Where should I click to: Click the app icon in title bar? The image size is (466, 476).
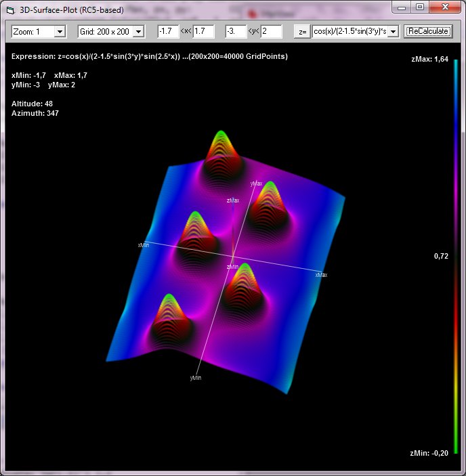coord(9,10)
